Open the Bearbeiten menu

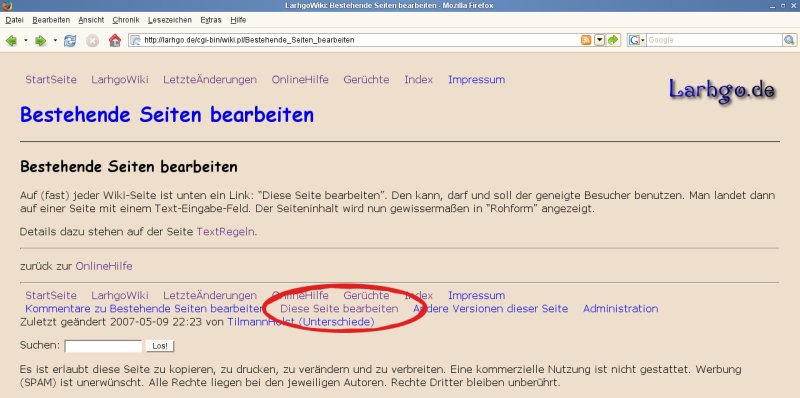tap(51, 20)
